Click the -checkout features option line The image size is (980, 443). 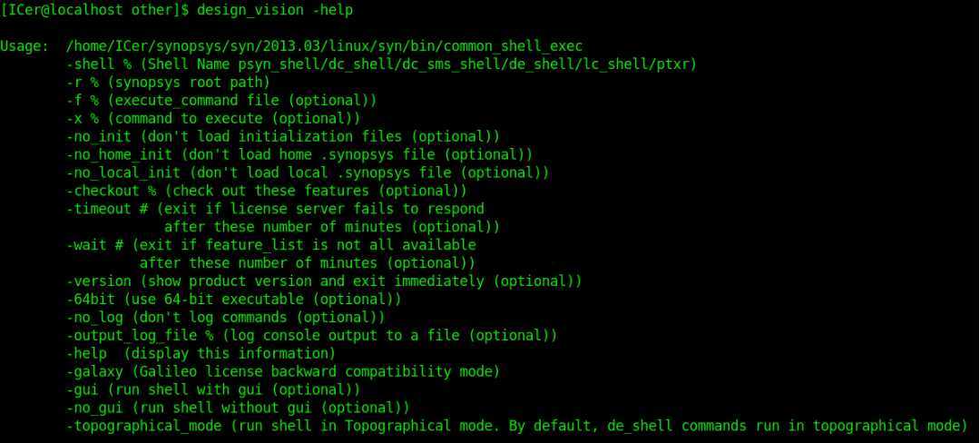(266, 191)
